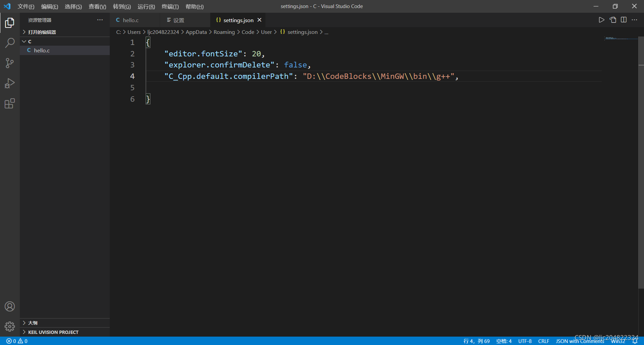Viewport: 644px width, 345px height.
Task: Open 编辑(E) menu
Action: (50, 6)
